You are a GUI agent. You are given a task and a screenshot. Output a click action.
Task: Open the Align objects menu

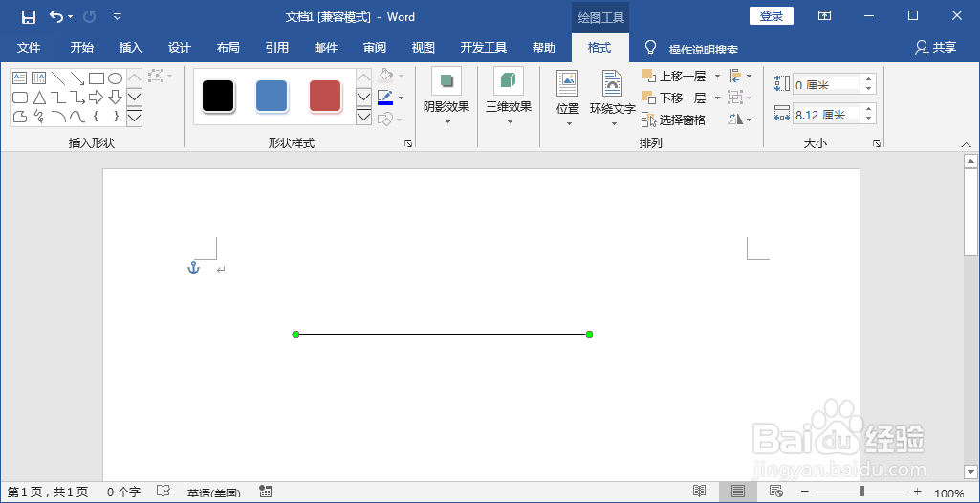tap(741, 77)
